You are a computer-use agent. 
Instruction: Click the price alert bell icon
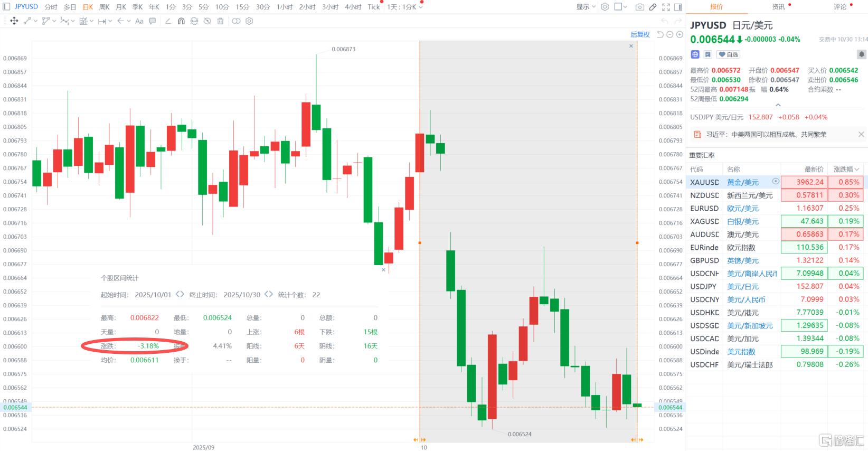(861, 54)
